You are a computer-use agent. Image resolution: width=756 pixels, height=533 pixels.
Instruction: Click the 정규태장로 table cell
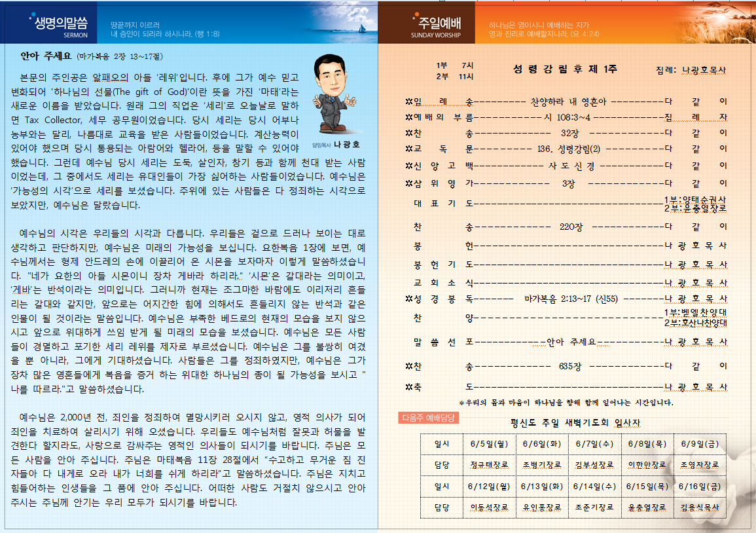point(489,465)
